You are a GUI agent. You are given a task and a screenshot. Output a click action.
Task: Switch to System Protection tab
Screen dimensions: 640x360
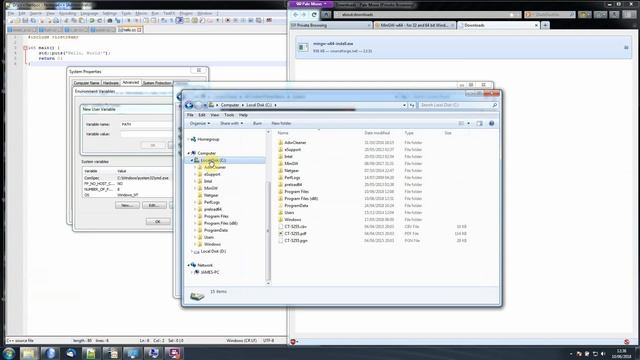[157, 83]
